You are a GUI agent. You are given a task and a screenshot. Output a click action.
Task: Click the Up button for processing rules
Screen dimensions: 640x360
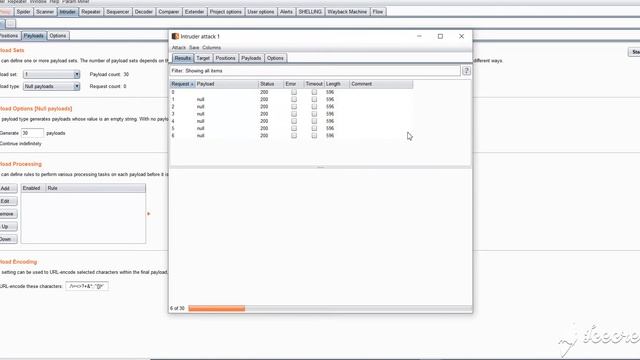click(8, 226)
